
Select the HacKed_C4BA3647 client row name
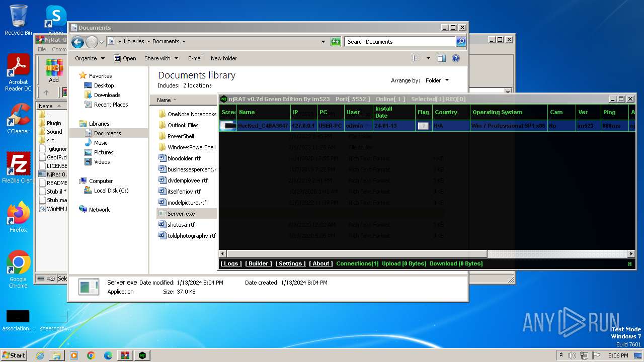[263, 126]
